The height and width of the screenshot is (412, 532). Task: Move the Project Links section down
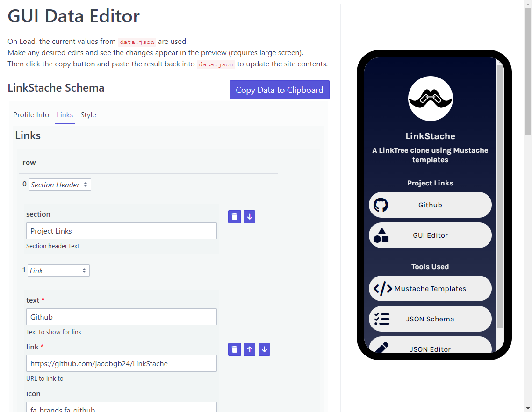249,217
